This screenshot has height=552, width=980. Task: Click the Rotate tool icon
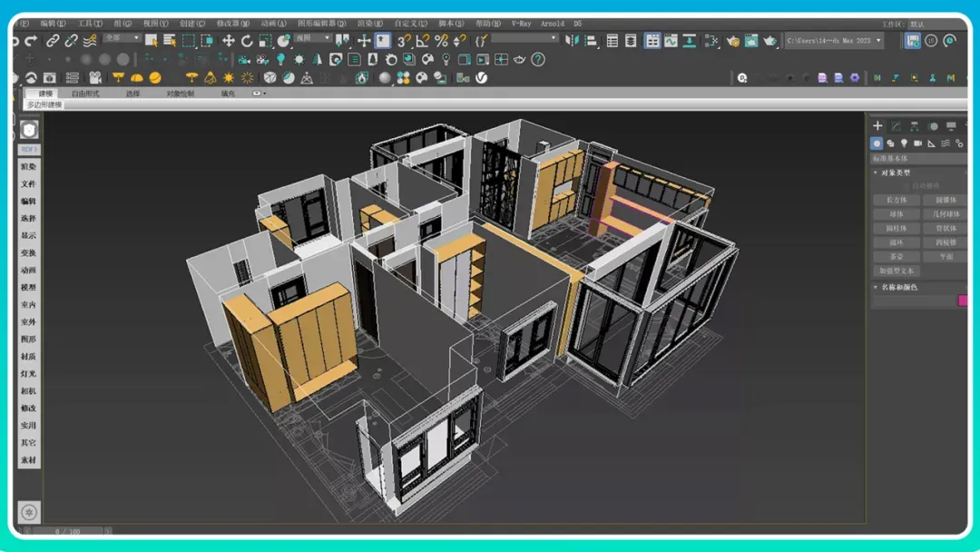[247, 41]
